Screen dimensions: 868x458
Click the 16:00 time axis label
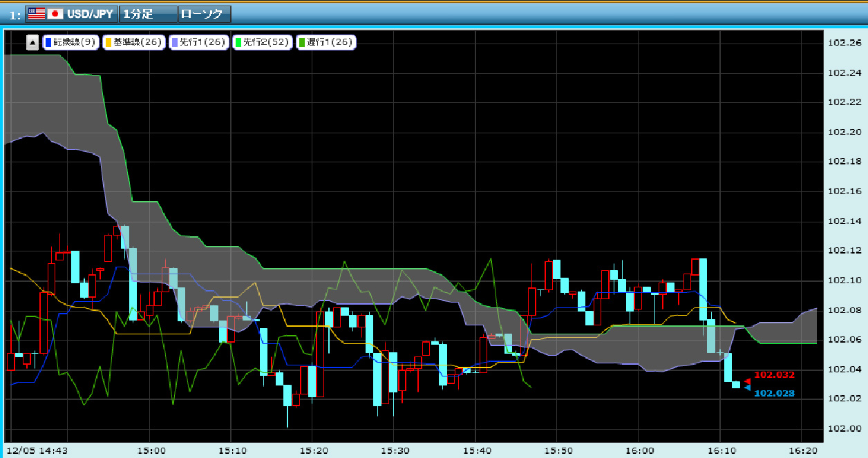point(639,450)
